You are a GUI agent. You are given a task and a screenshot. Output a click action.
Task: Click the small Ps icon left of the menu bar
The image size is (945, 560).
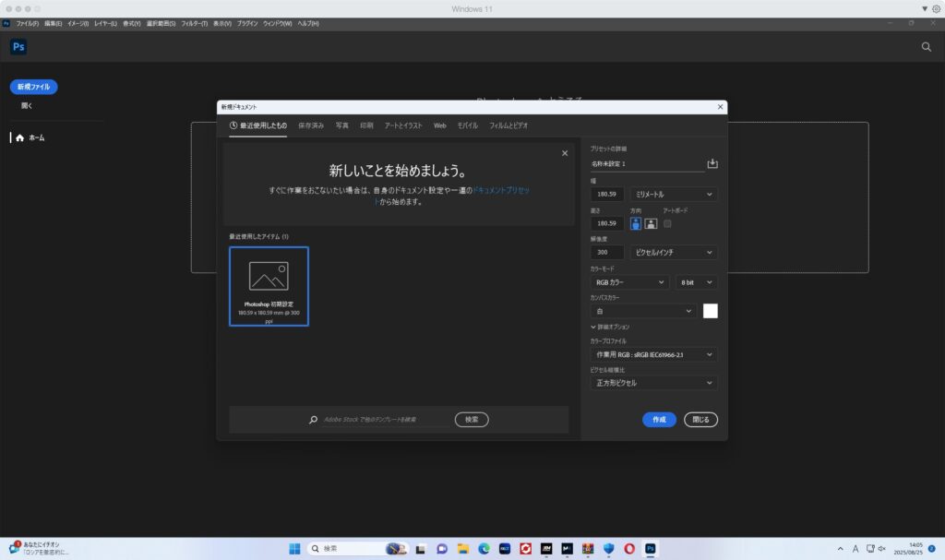(6, 23)
